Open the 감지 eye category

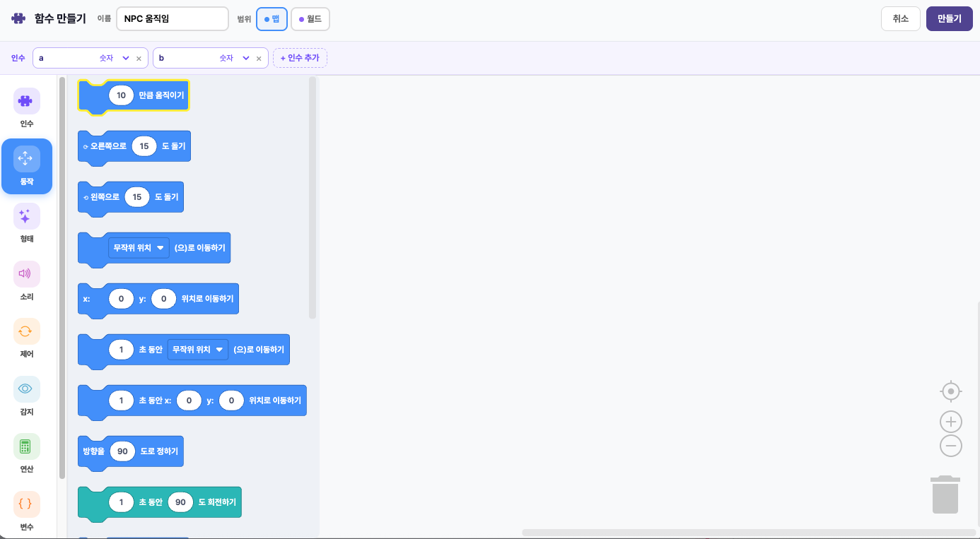[26, 389]
